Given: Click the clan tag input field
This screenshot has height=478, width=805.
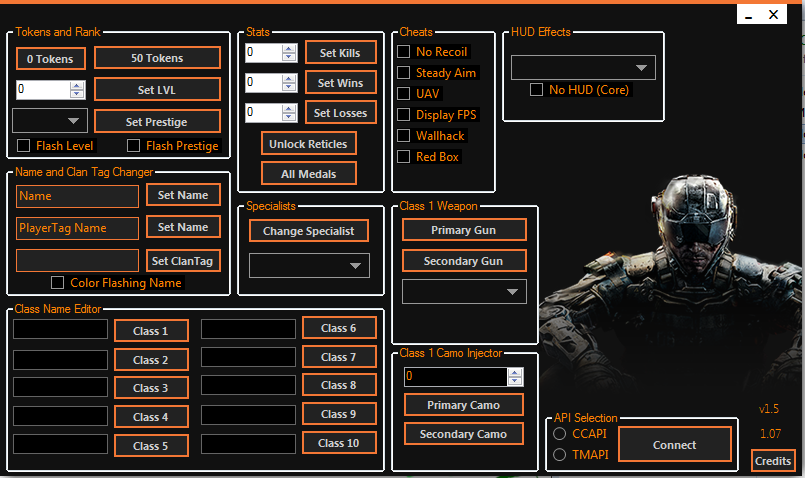Looking at the screenshot, I should (78, 260).
